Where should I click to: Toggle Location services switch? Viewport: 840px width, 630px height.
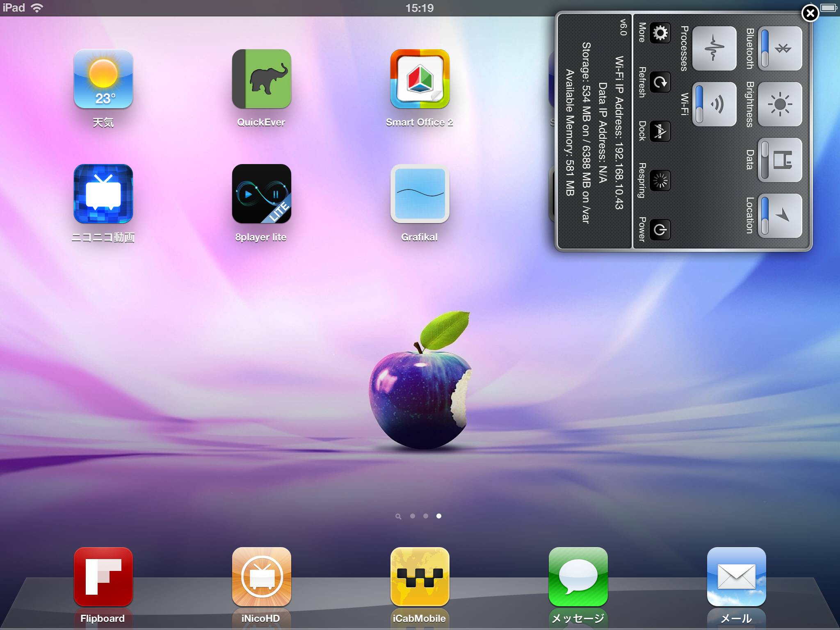pyautogui.click(x=779, y=216)
